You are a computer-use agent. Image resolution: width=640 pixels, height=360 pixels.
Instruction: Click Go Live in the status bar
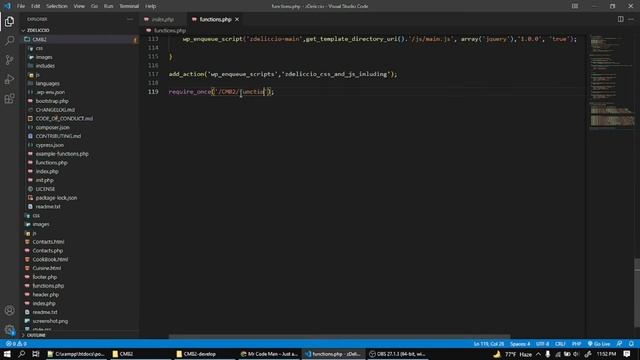pos(599,344)
